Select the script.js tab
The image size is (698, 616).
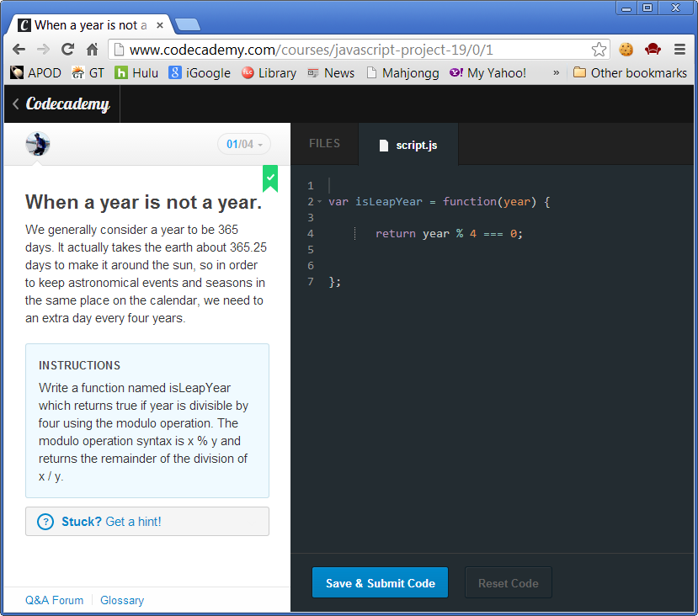coord(417,144)
